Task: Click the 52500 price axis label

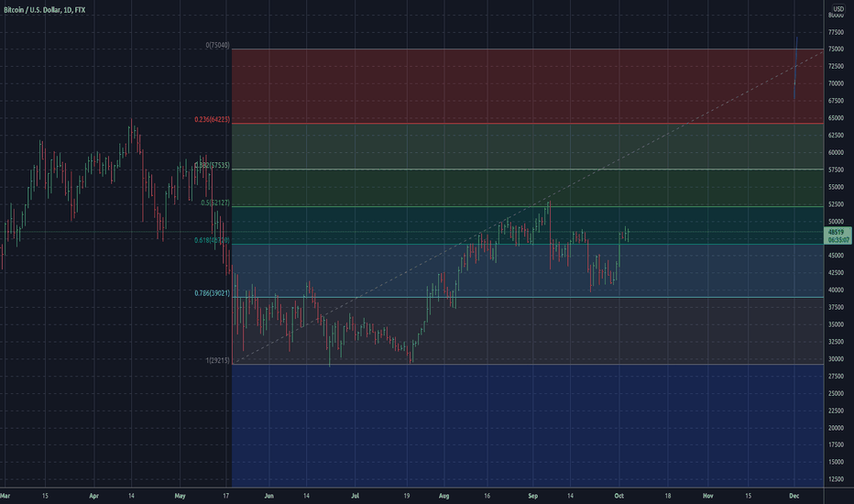Action: point(836,204)
